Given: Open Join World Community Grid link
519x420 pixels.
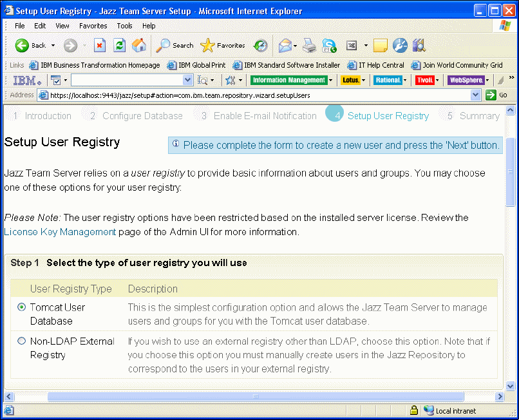Looking at the screenshot, I should pyautogui.click(x=457, y=65).
